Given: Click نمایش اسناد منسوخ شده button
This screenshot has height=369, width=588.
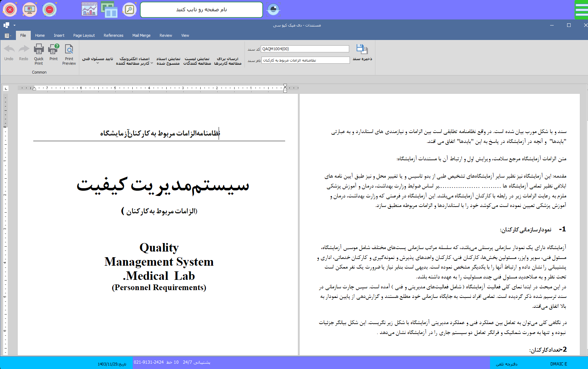Looking at the screenshot, I should coord(168,61).
